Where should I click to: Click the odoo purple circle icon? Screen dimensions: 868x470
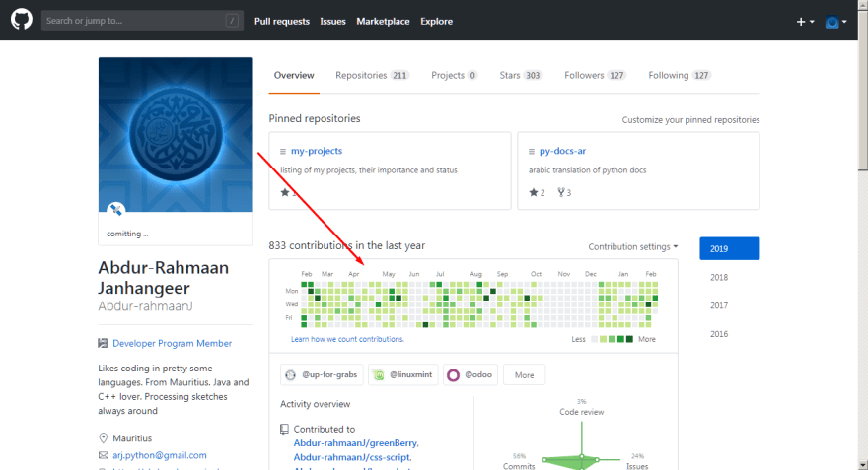[453, 374]
